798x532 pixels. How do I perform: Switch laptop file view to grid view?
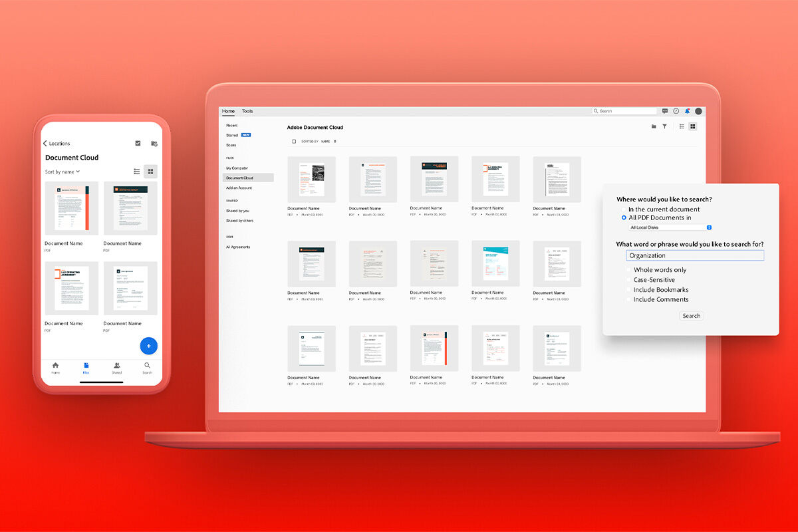click(693, 126)
